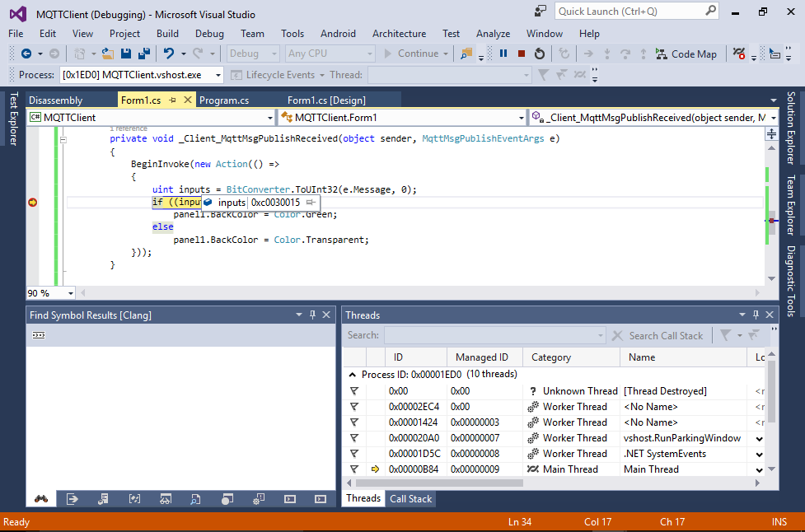Click the Save All icon
This screenshot has height=532, width=805.
(143, 54)
